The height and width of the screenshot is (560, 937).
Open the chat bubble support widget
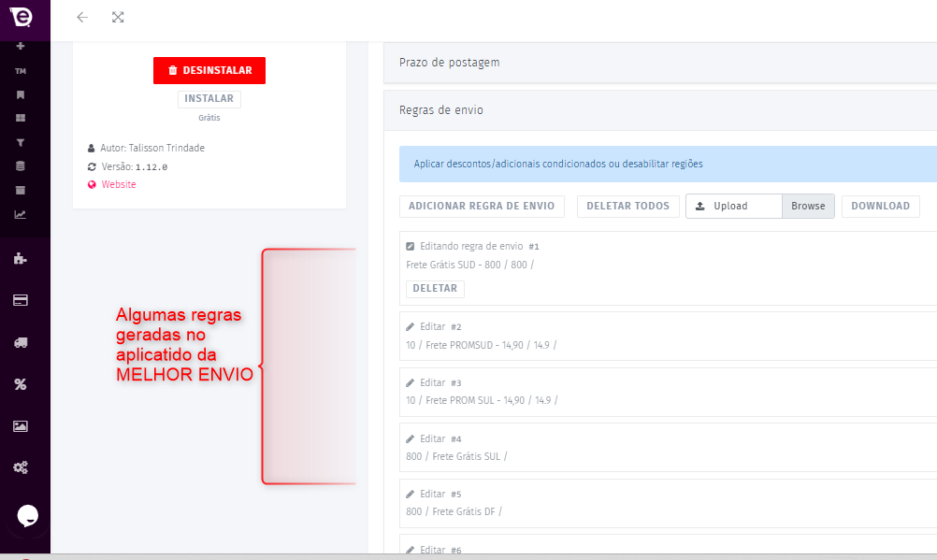point(28,515)
